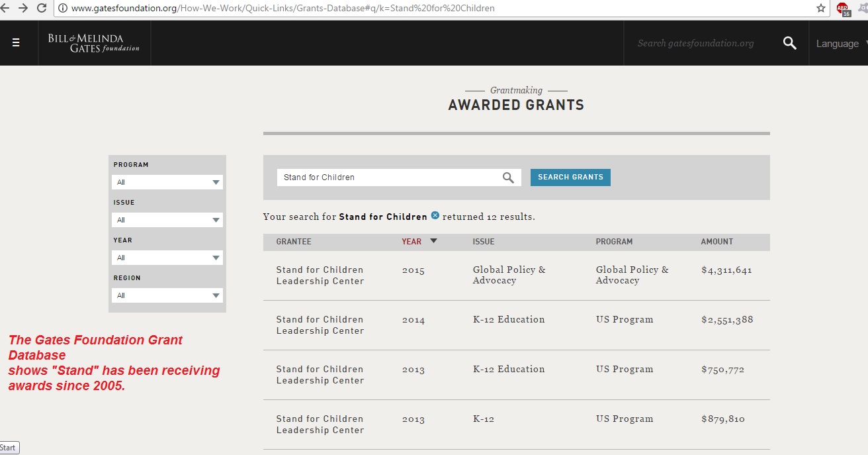Clear the Stand for Children search term
The width and height of the screenshot is (868, 455).
(435, 215)
